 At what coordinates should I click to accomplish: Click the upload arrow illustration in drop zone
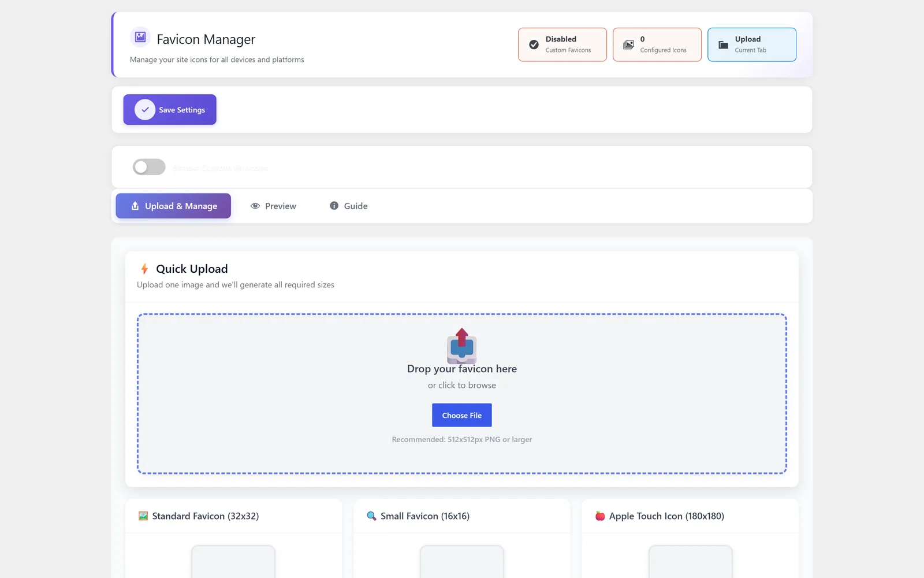462,346
